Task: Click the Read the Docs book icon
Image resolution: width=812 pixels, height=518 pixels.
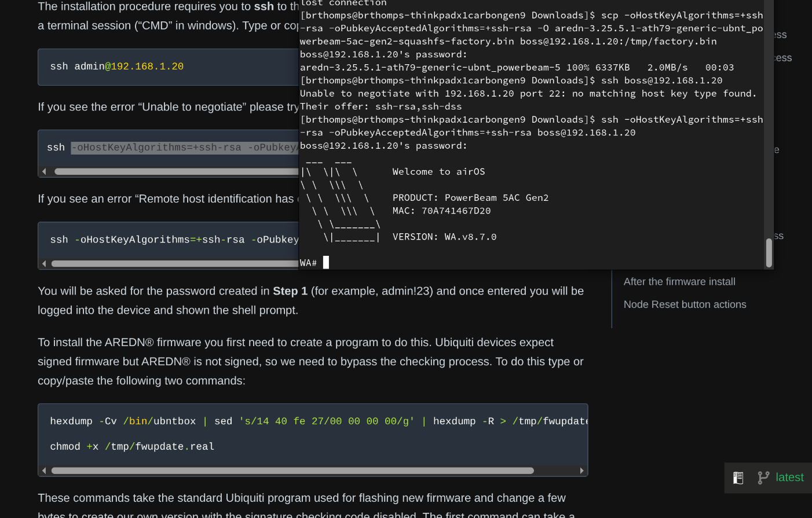Action: click(x=738, y=478)
